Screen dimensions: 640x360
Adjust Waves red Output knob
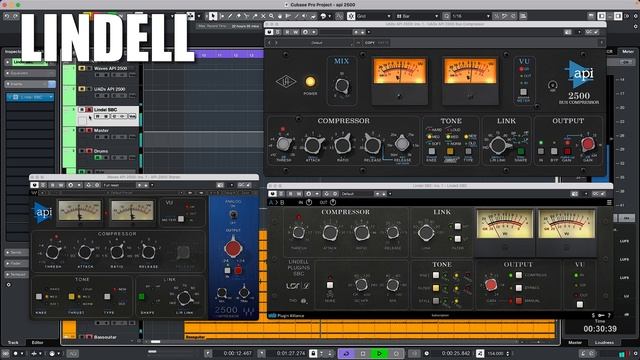tap(233, 248)
